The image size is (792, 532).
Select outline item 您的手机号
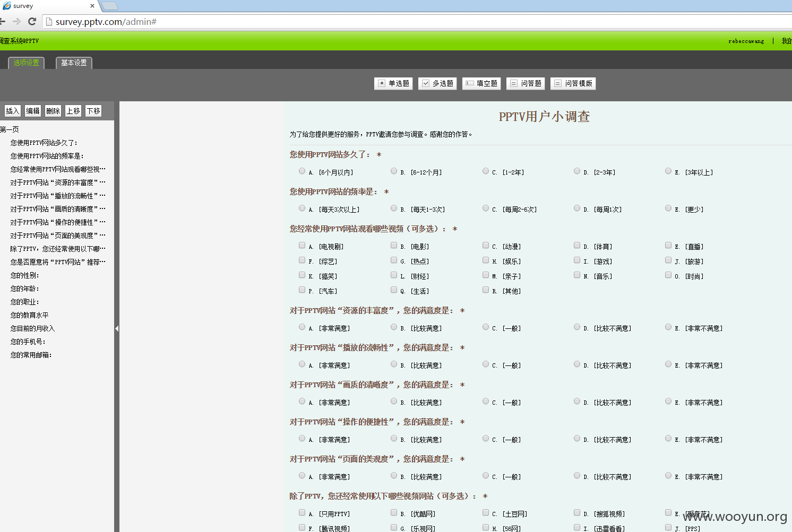[28, 342]
